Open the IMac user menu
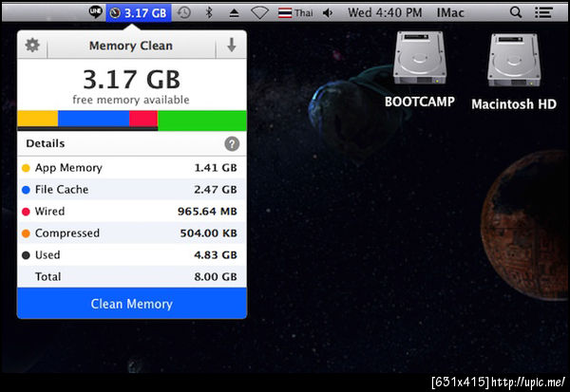This screenshot has width=570, height=392. point(450,13)
